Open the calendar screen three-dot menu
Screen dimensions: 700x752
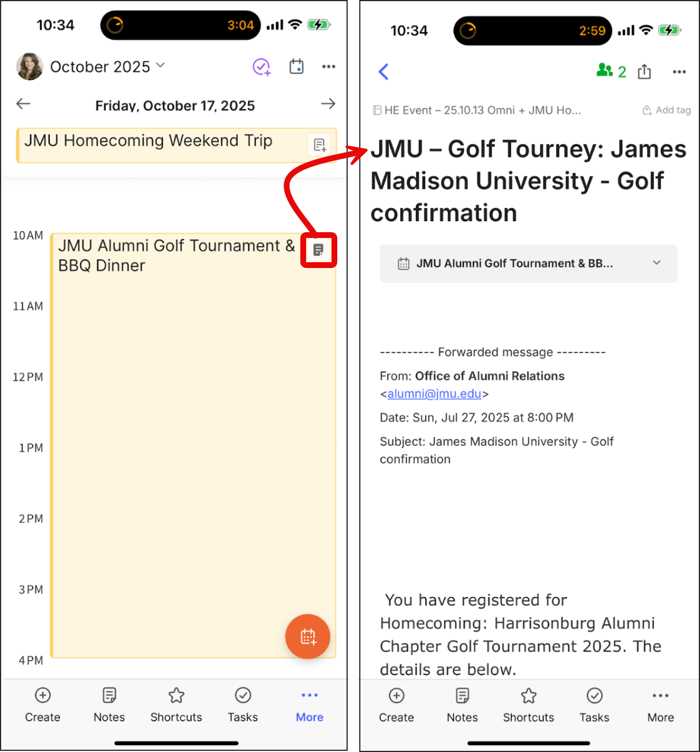[x=329, y=67]
